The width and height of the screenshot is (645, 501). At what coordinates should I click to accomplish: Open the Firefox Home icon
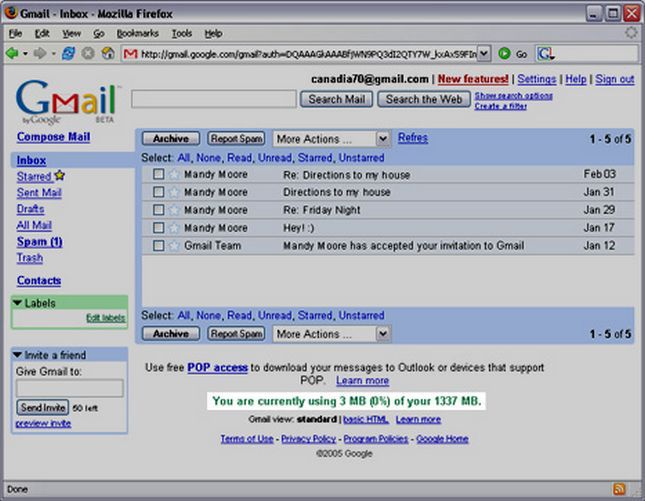pyautogui.click(x=108, y=53)
